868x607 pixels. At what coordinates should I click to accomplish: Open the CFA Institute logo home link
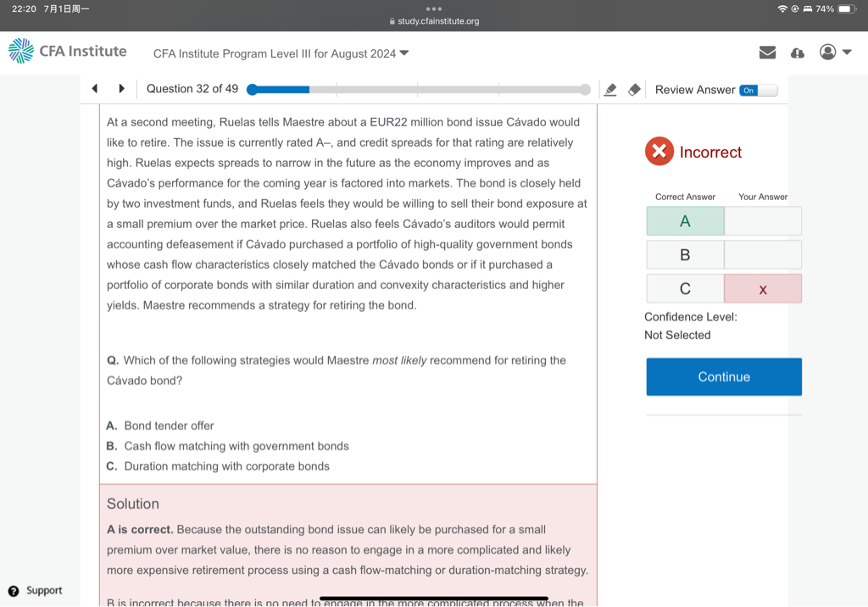coord(68,51)
